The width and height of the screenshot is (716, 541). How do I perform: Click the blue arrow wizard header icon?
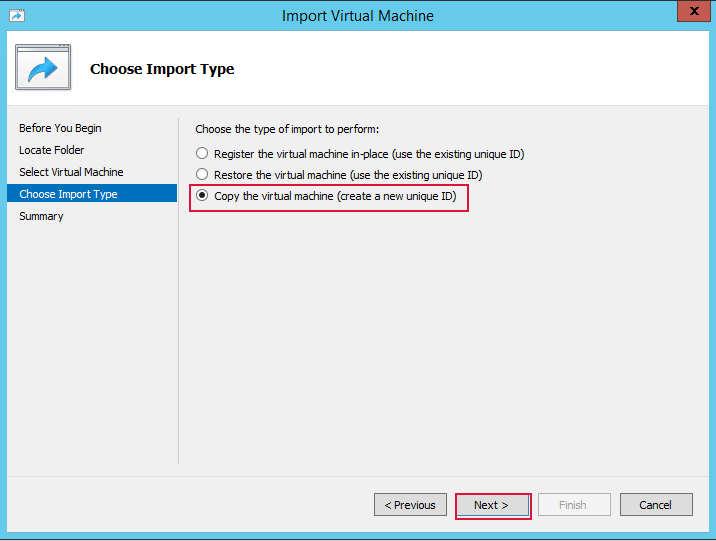[43, 68]
